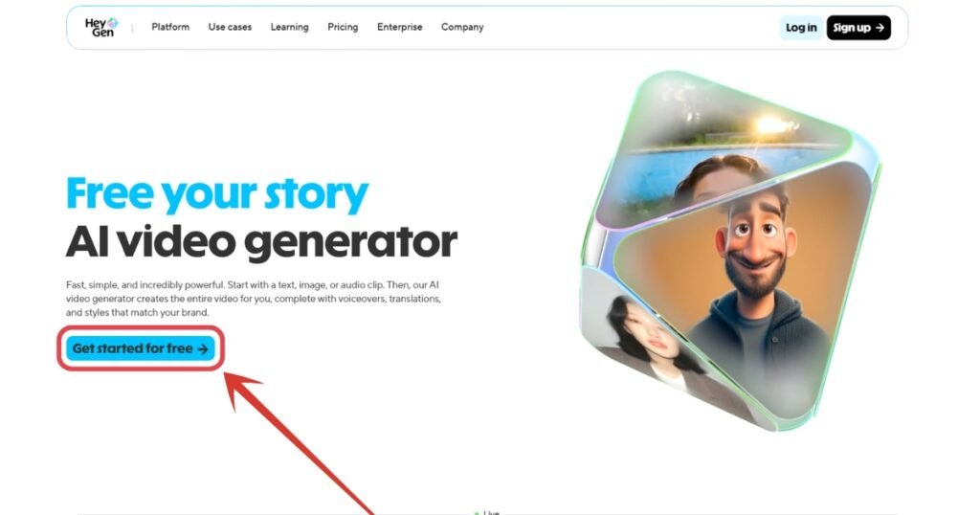980x515 pixels.
Task: Open the Enterprise nav item
Action: [399, 28]
